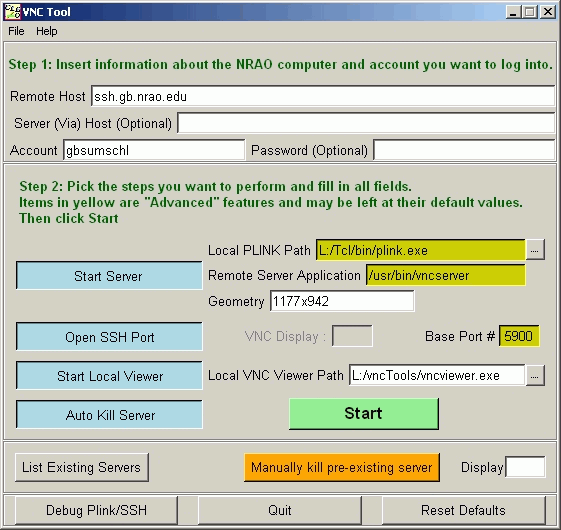Image resolution: width=561 pixels, height=530 pixels.
Task: Browse for Local VNC Viewer Path
Action: tap(535, 375)
